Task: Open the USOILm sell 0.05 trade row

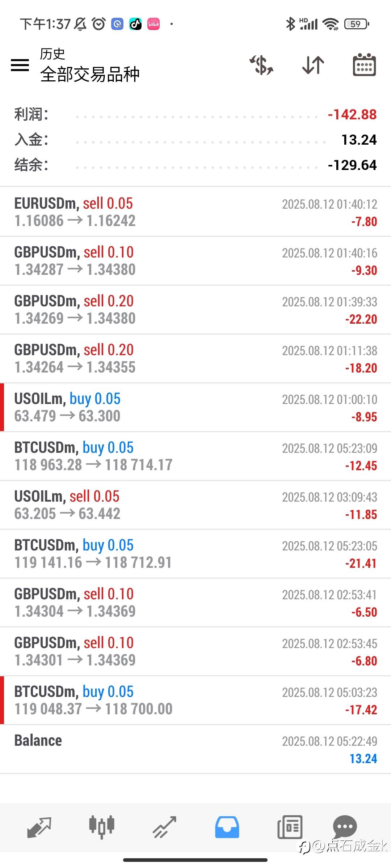Action: point(195,505)
